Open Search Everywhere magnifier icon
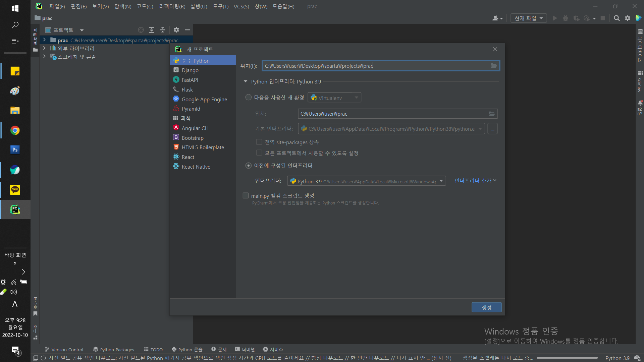This screenshot has width=644, height=362. click(616, 18)
